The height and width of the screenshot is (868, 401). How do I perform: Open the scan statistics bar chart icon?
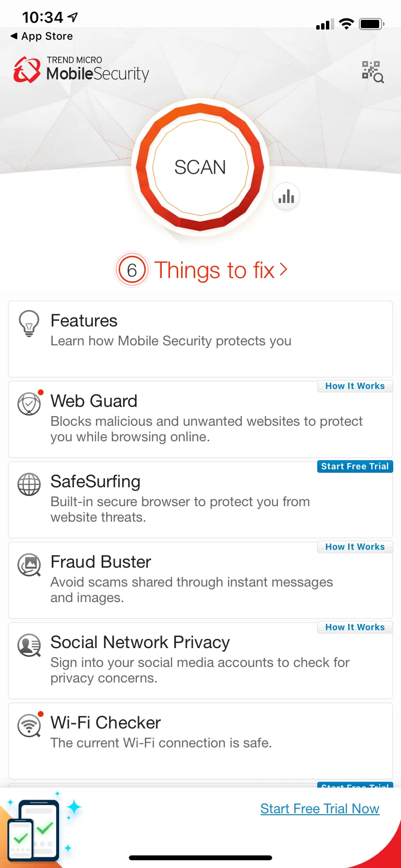[x=286, y=197]
